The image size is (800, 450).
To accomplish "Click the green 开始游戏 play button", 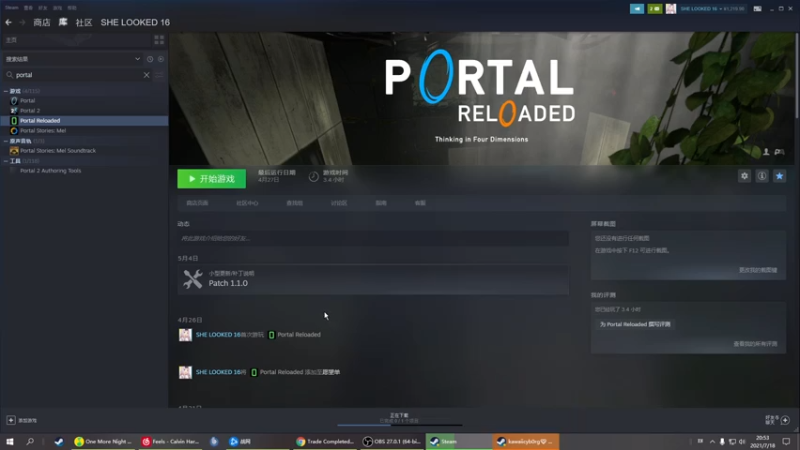I will coord(212,179).
